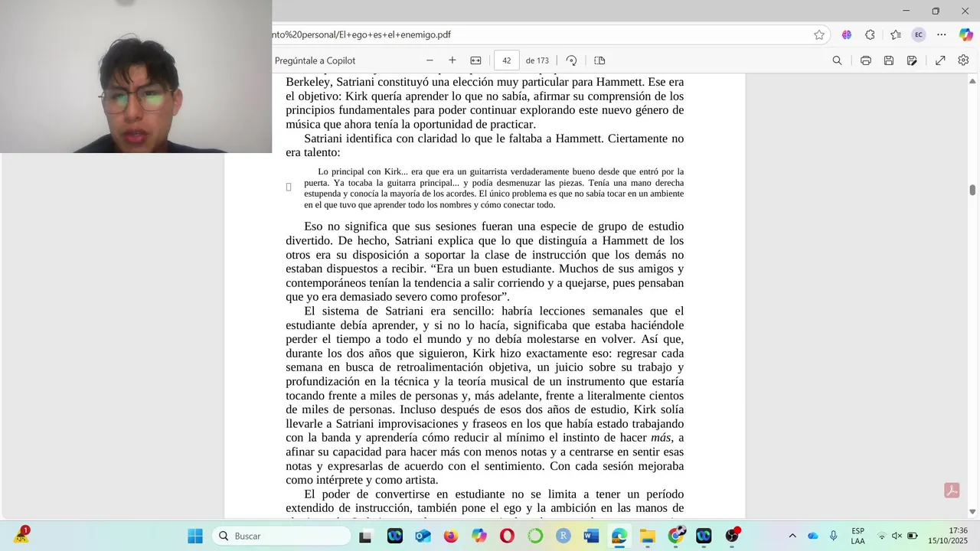The image size is (980, 551).
Task: Open the R application on the taskbar
Action: (x=563, y=536)
